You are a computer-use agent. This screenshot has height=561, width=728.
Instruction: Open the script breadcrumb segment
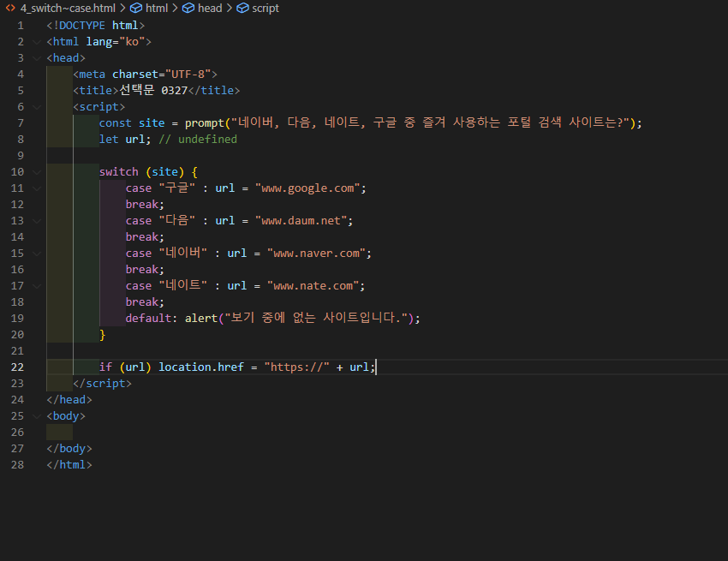(x=266, y=8)
